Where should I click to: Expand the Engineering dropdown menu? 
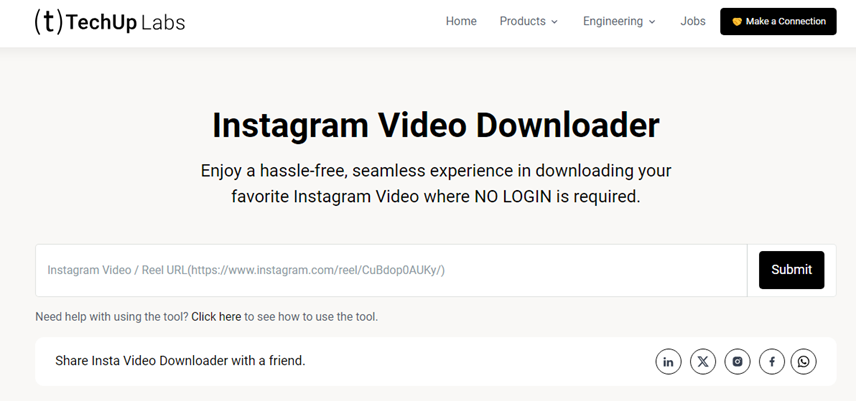(619, 21)
